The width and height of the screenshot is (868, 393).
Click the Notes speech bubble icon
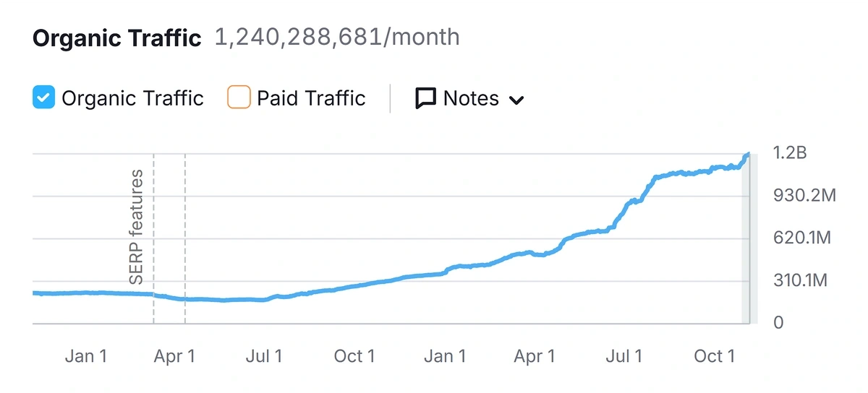tap(425, 98)
